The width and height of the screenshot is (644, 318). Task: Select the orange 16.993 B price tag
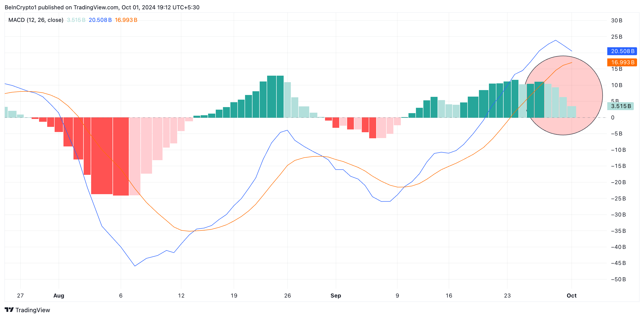coord(622,62)
